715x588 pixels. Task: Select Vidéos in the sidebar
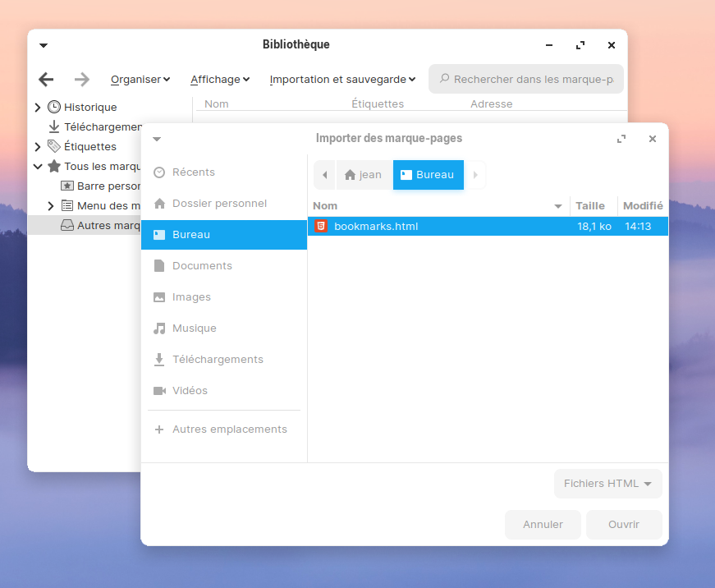(x=190, y=391)
